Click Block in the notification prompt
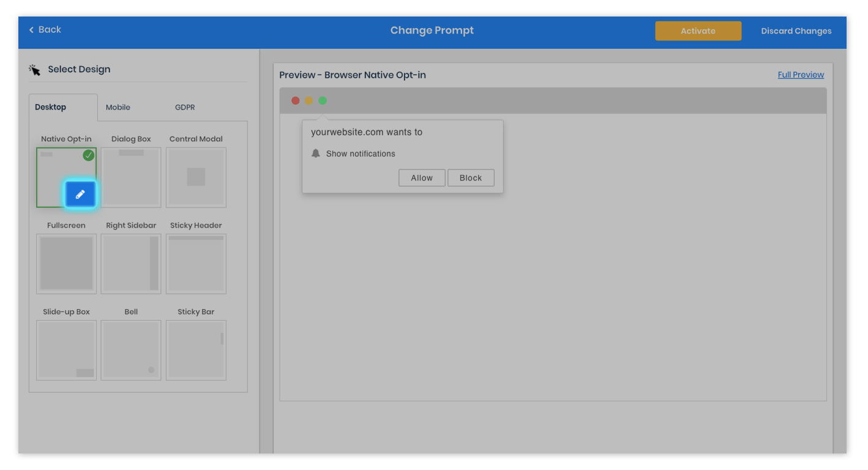The height and width of the screenshot is (470, 868). (x=471, y=178)
